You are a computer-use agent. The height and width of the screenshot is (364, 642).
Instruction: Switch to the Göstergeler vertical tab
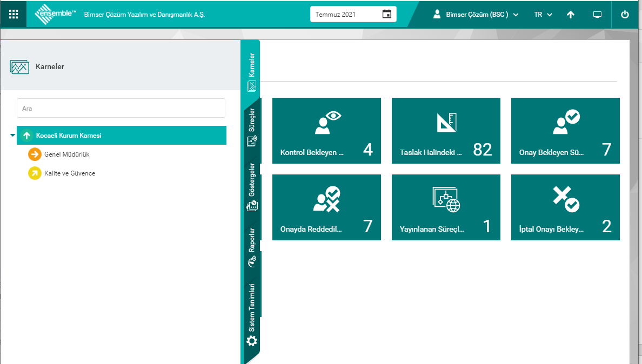click(251, 187)
